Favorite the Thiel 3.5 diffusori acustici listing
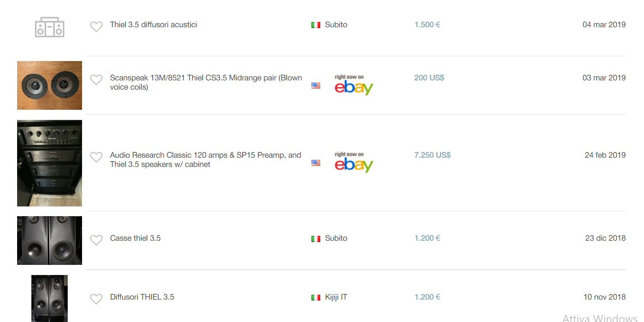 click(x=96, y=27)
